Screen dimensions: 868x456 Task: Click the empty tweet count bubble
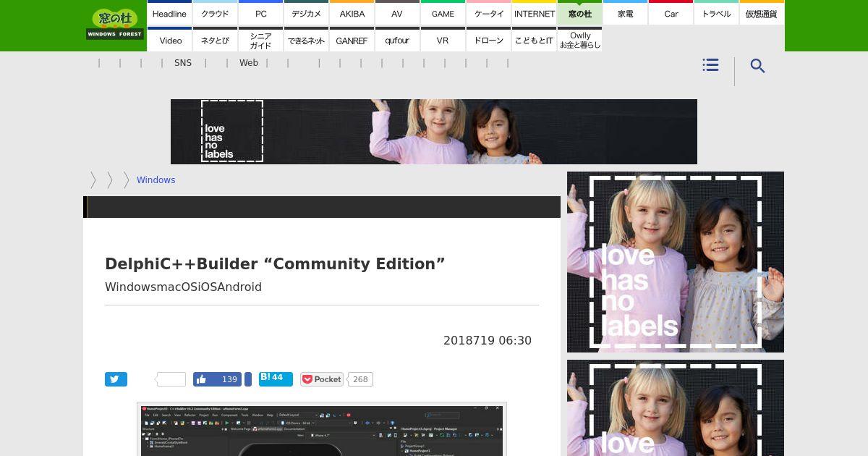pos(171,379)
